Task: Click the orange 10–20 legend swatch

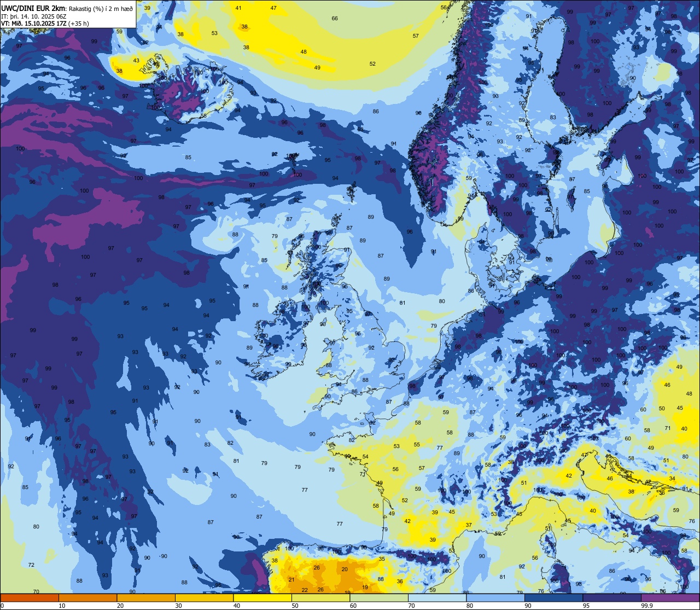Action: coord(87,597)
